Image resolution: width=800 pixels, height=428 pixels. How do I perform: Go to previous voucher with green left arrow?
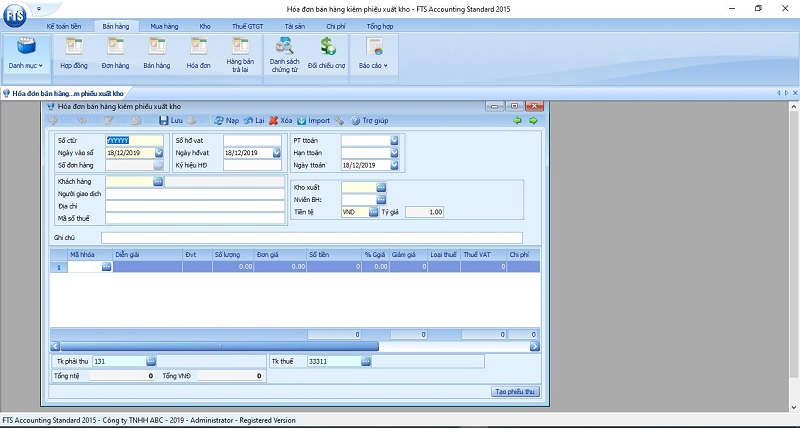pos(517,121)
